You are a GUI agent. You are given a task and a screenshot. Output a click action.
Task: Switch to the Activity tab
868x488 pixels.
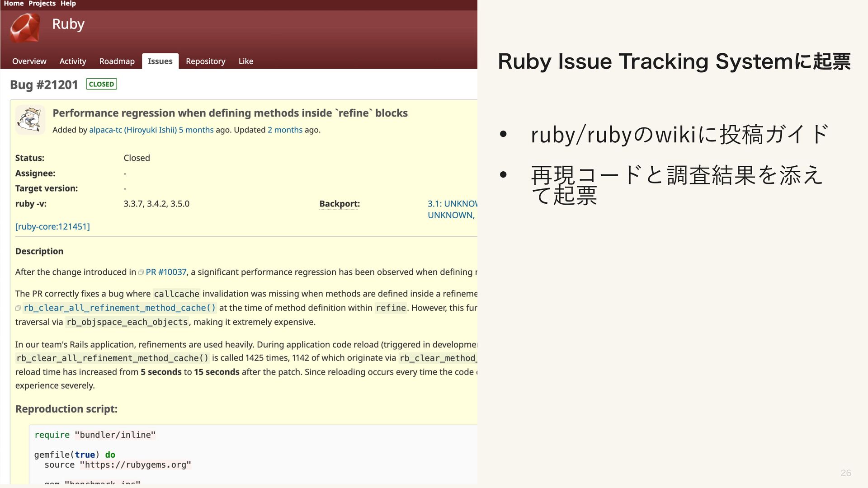tap(73, 61)
